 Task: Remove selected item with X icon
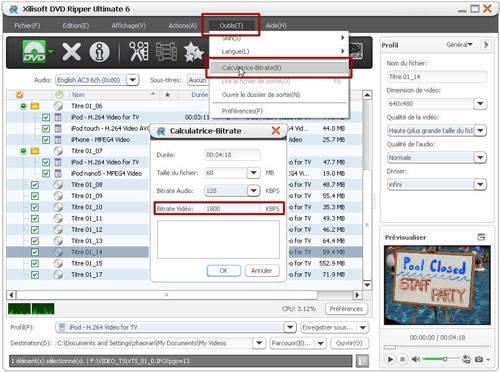click(x=72, y=52)
